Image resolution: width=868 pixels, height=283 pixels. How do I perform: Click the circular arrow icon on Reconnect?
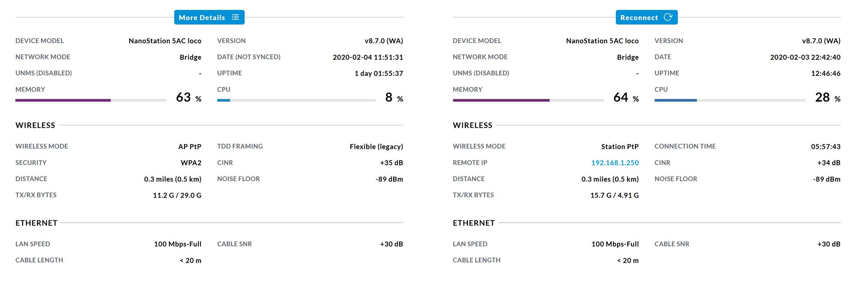tap(668, 17)
